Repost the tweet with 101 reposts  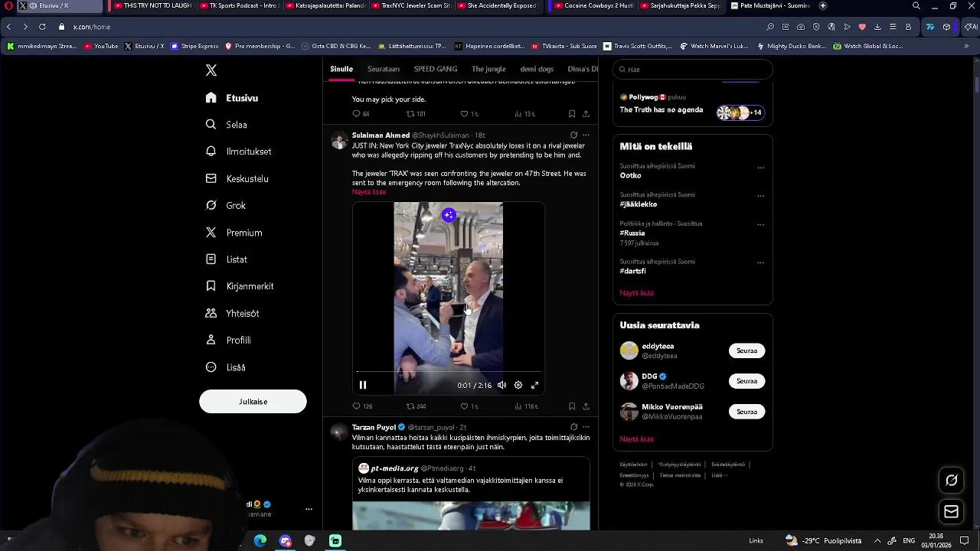click(416, 114)
